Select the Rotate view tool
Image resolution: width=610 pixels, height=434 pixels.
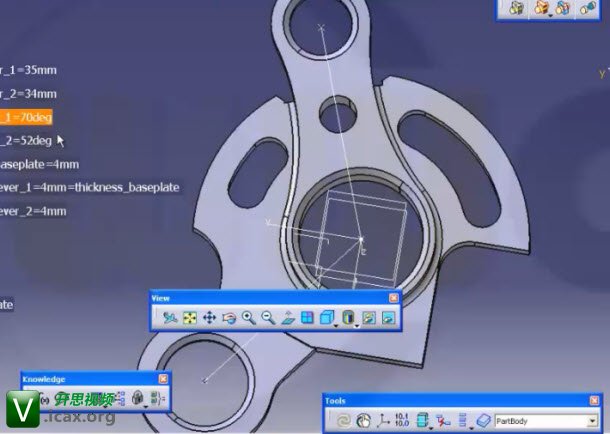coord(229,318)
